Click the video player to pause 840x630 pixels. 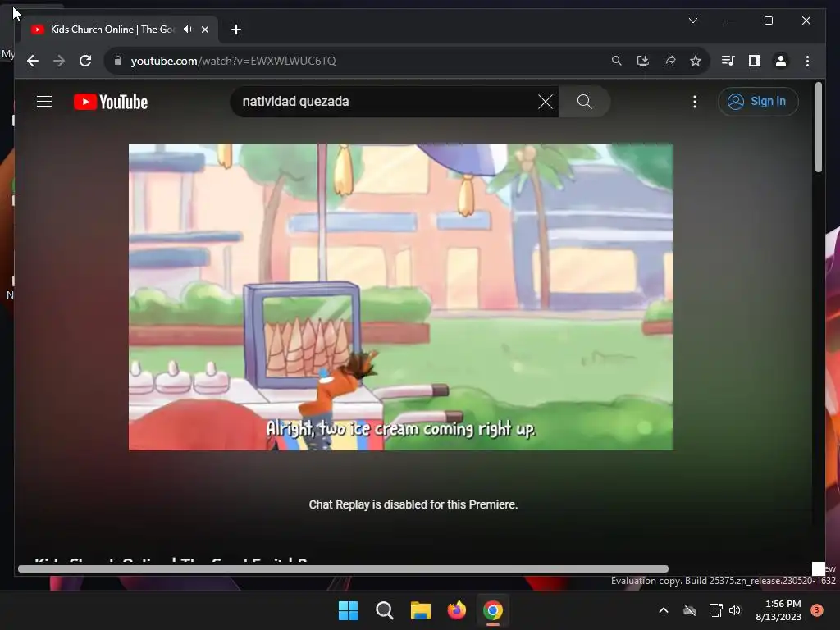point(400,297)
